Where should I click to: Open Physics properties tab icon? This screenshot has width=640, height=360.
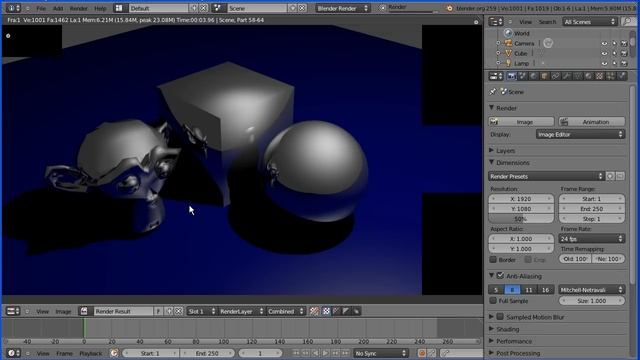[x=622, y=76]
